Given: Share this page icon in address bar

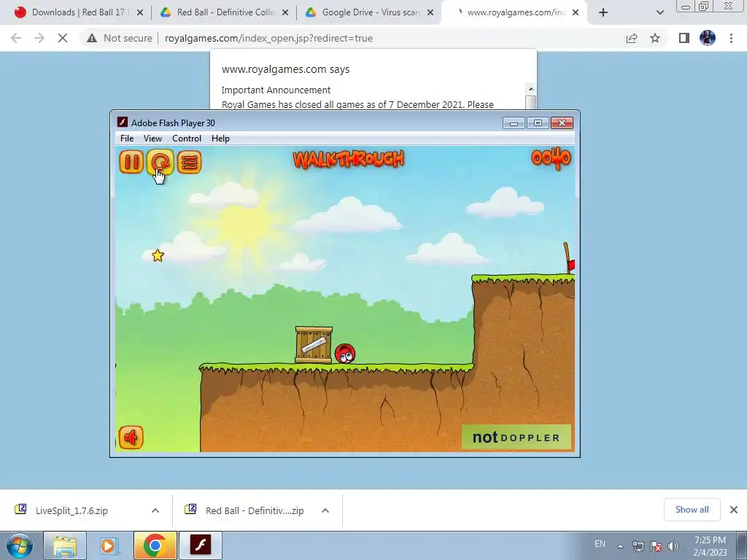Looking at the screenshot, I should click(x=632, y=38).
